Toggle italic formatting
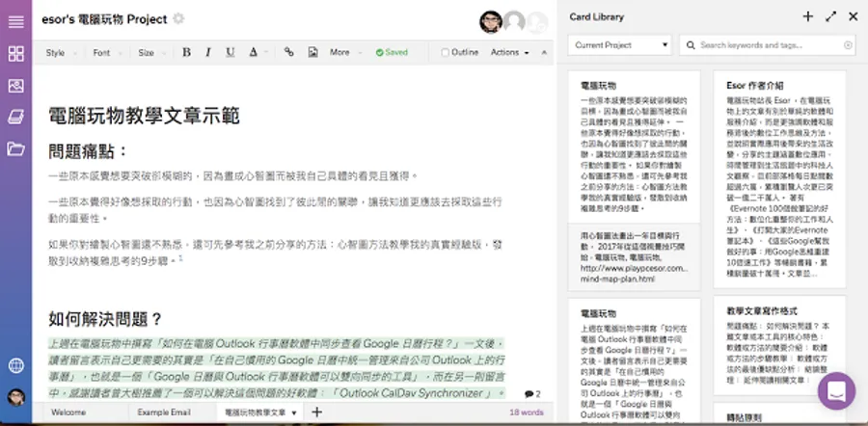The height and width of the screenshot is (426, 868). click(208, 53)
